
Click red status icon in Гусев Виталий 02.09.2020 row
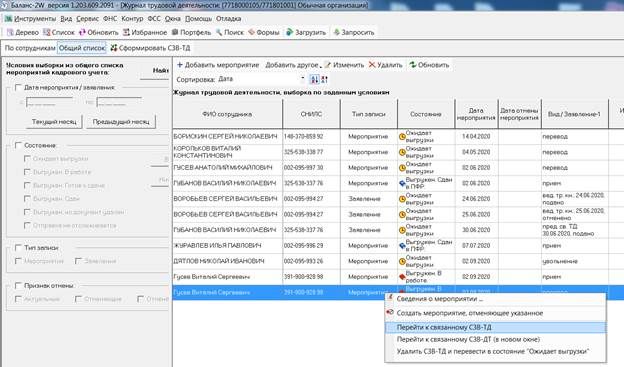coord(402,277)
